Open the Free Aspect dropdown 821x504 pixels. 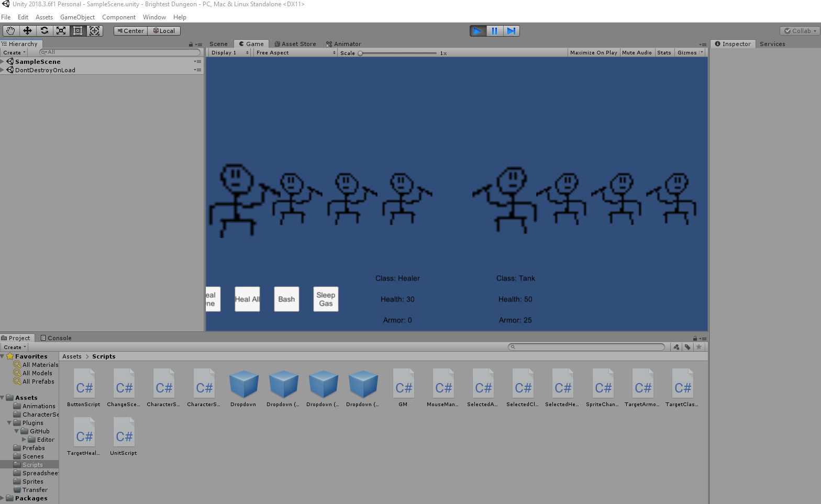pos(296,53)
